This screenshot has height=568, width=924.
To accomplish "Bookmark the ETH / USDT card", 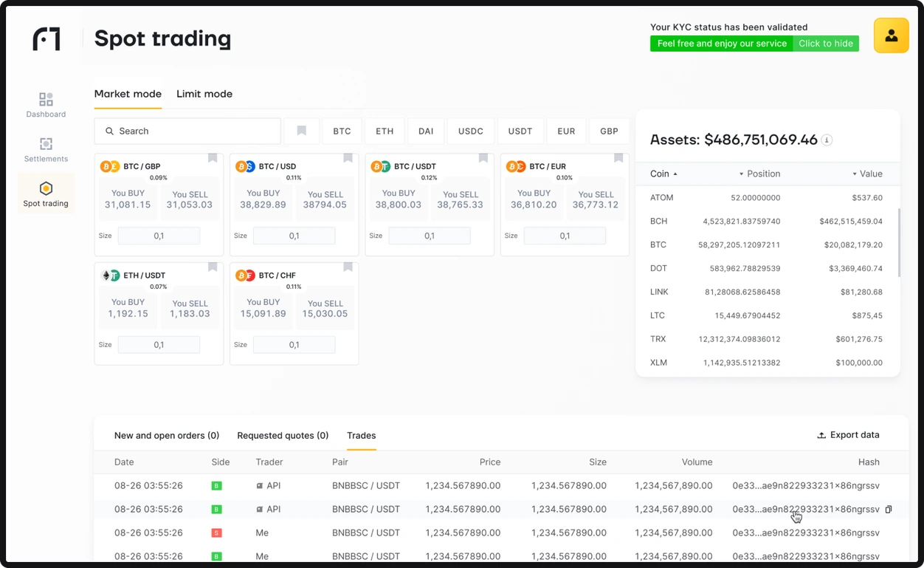I will click(x=213, y=267).
